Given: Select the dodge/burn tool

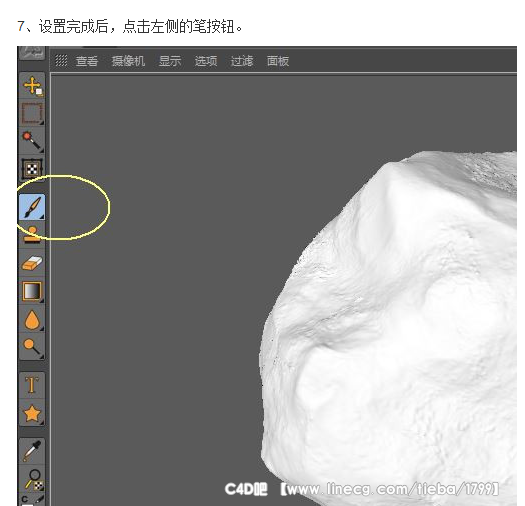Looking at the screenshot, I should pos(32,347).
